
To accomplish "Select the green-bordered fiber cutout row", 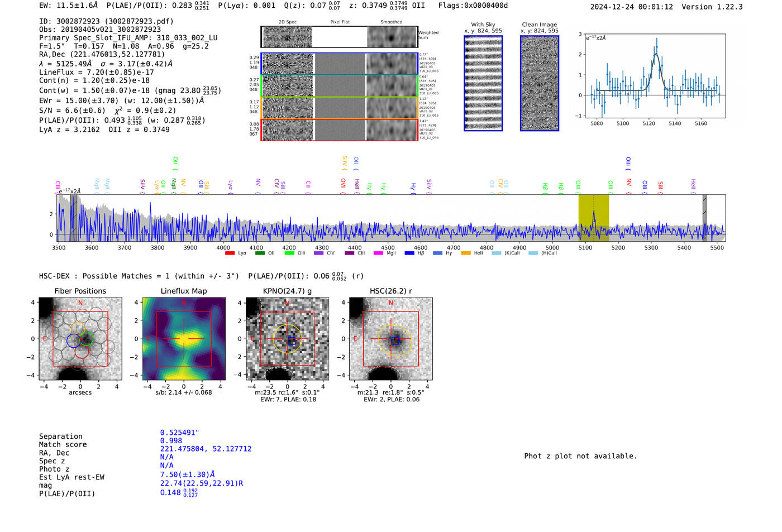I will (340, 85).
